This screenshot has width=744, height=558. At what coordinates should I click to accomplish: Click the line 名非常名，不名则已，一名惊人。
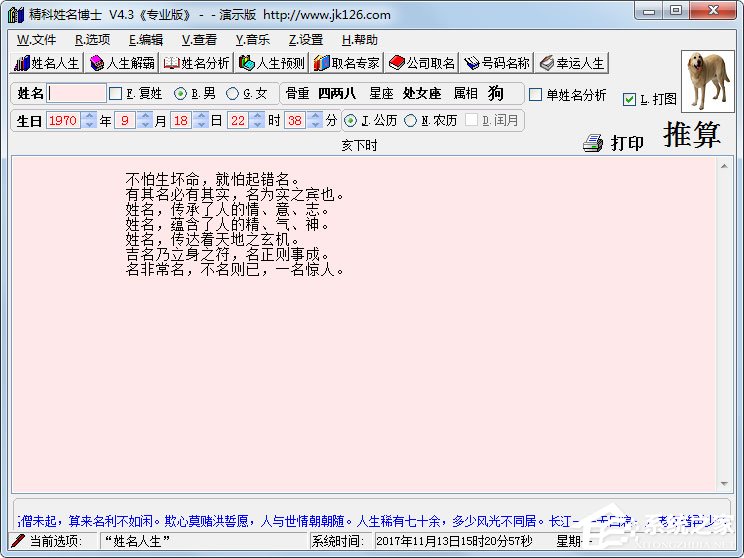pyautogui.click(x=234, y=270)
